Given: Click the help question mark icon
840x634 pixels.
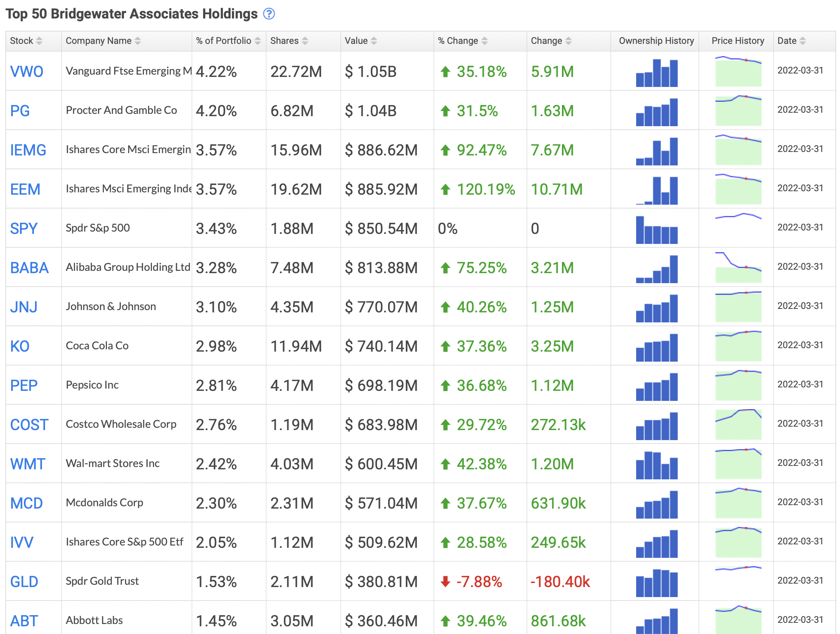Looking at the screenshot, I should coord(269,14).
